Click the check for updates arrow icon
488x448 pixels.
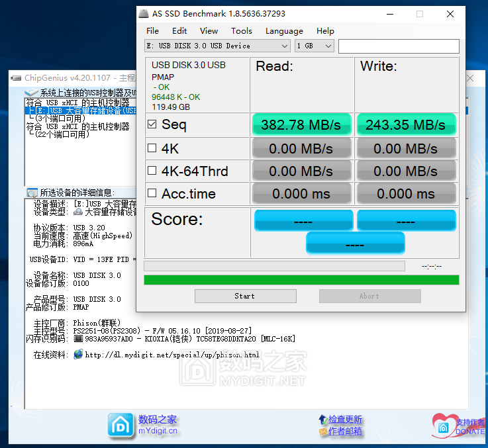(x=322, y=420)
